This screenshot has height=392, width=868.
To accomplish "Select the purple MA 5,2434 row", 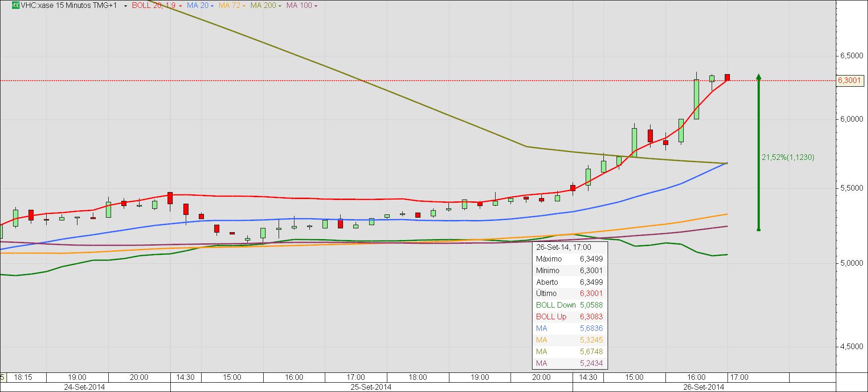I will (570, 364).
